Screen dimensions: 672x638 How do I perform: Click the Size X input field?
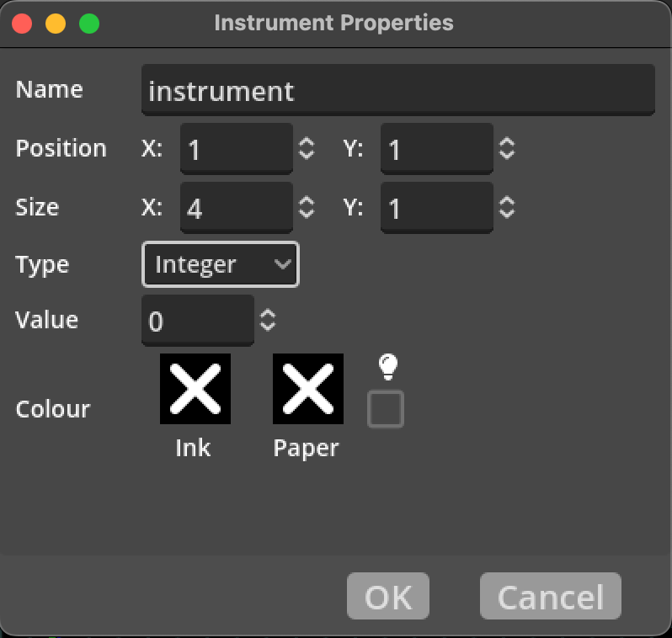tap(237, 207)
